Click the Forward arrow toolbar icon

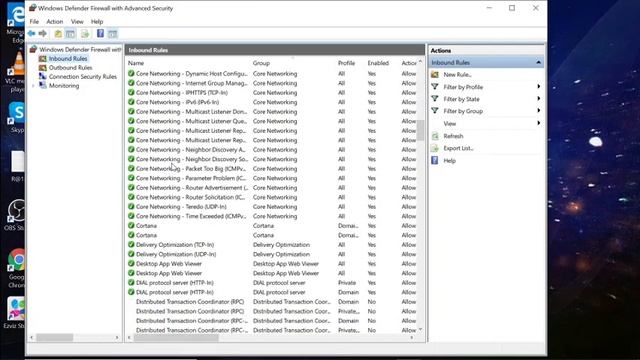[42, 33]
